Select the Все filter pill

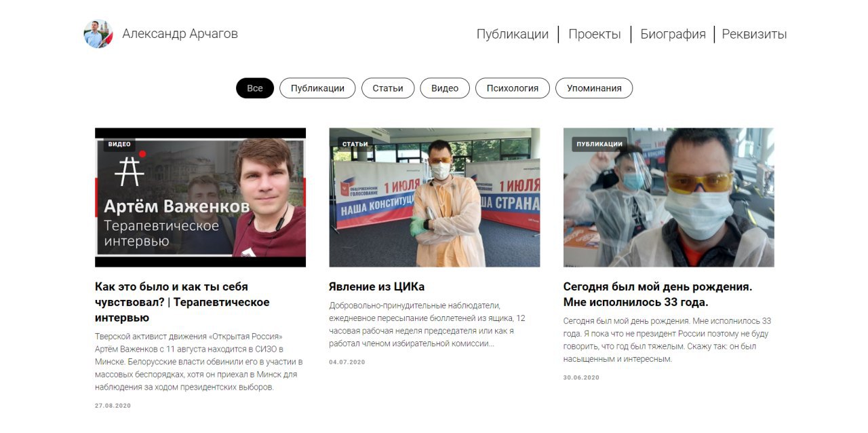click(255, 88)
